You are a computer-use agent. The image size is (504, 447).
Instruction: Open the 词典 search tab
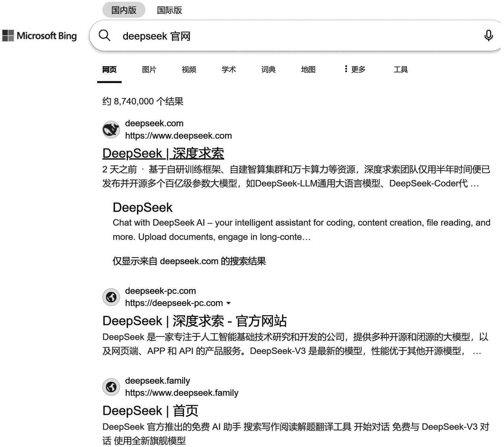pos(269,69)
